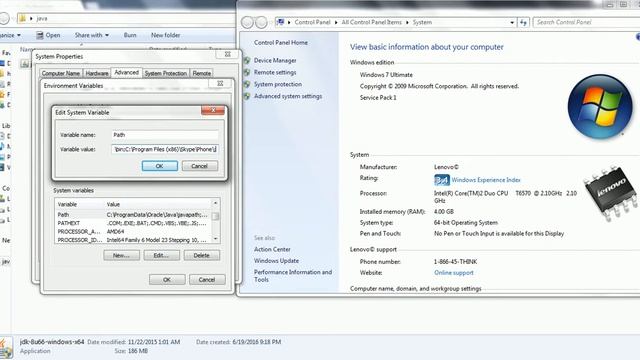Open Windows Update link
The height and width of the screenshot is (360, 640).
tap(276, 261)
